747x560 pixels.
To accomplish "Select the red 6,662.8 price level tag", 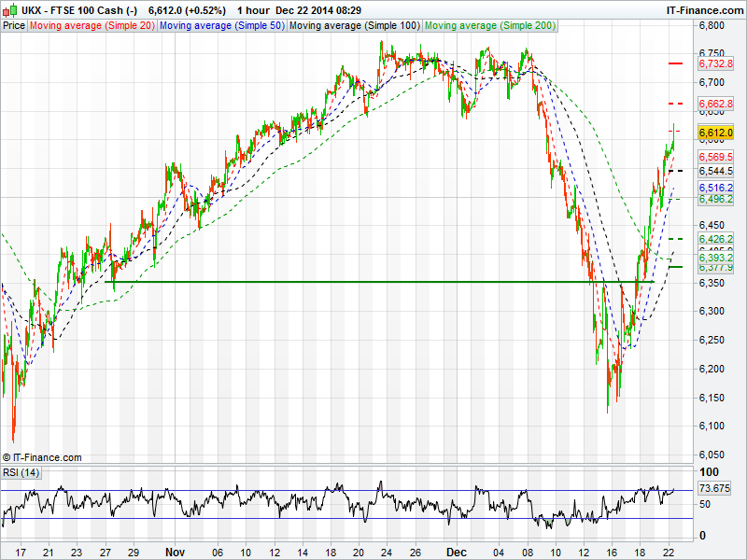I will tap(715, 103).
